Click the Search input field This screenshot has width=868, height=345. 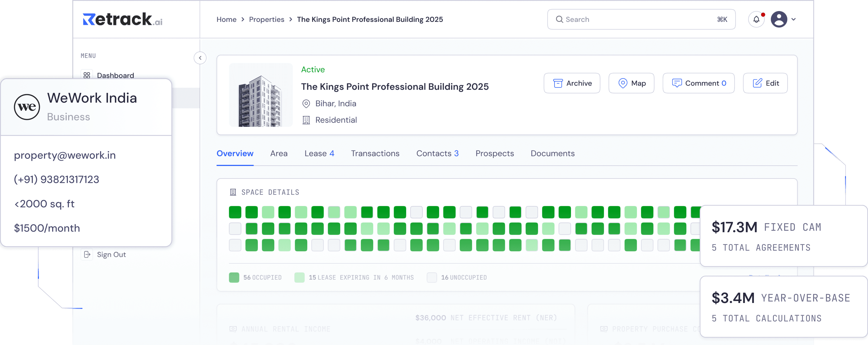[641, 19]
